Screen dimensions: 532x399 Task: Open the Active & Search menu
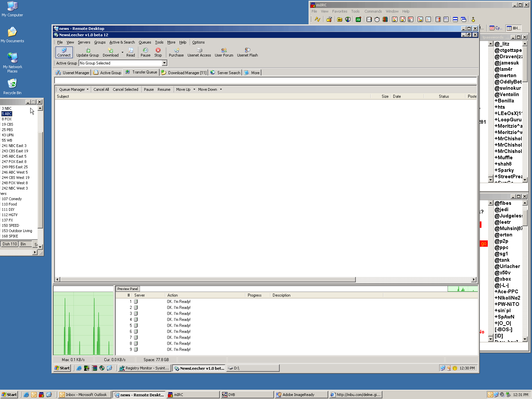click(x=122, y=42)
